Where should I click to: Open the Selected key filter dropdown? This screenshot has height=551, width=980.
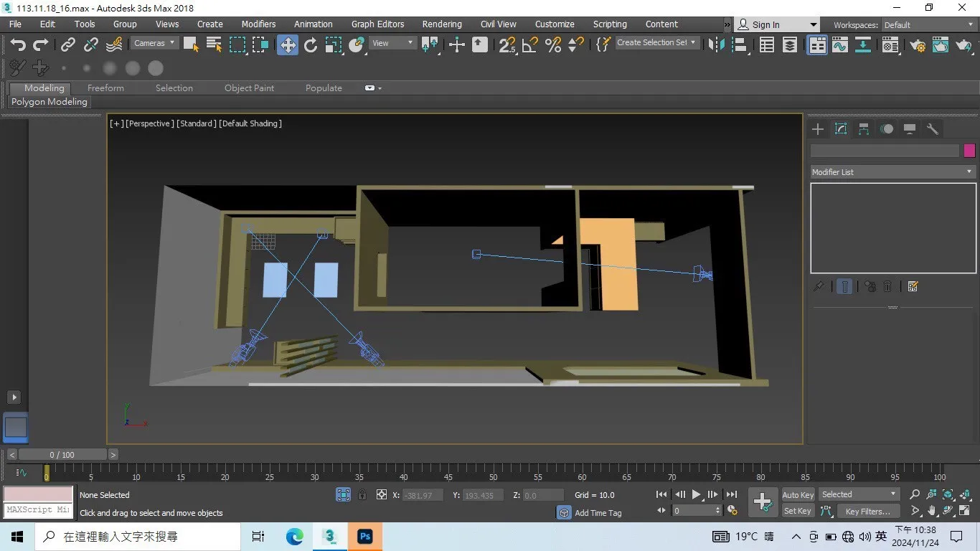859,494
